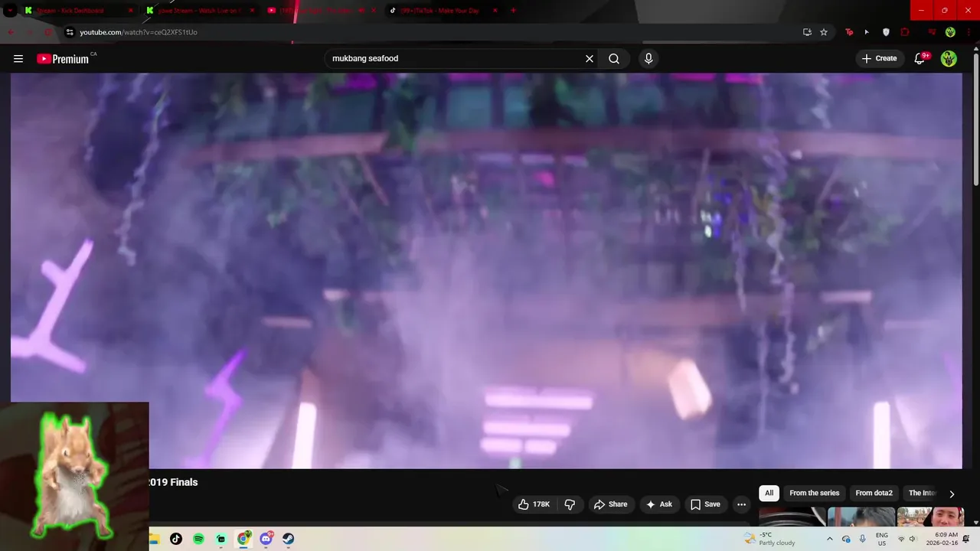Go back with the browser back arrow
The width and height of the screenshot is (980, 551).
(x=11, y=32)
